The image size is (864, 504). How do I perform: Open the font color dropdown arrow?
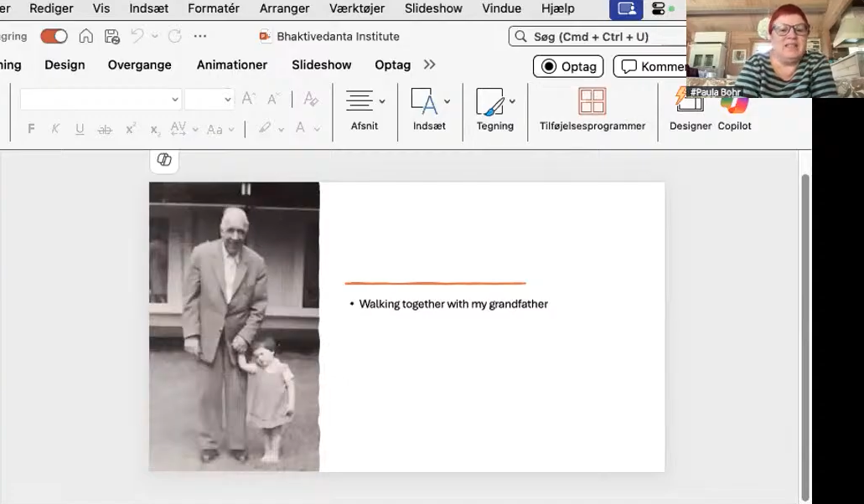317,130
